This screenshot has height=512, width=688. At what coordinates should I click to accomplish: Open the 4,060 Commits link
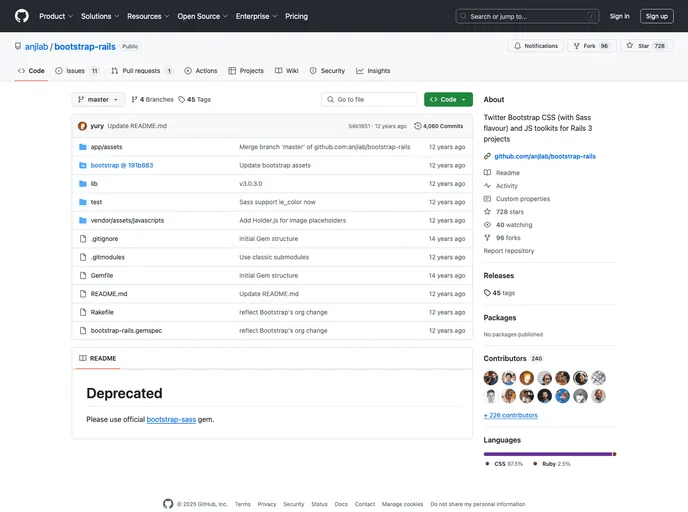439,126
